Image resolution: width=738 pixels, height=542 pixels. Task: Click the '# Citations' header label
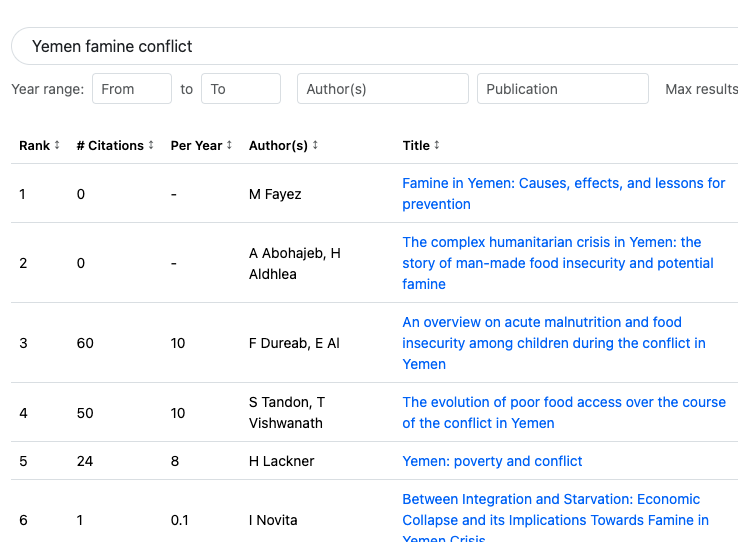[110, 145]
